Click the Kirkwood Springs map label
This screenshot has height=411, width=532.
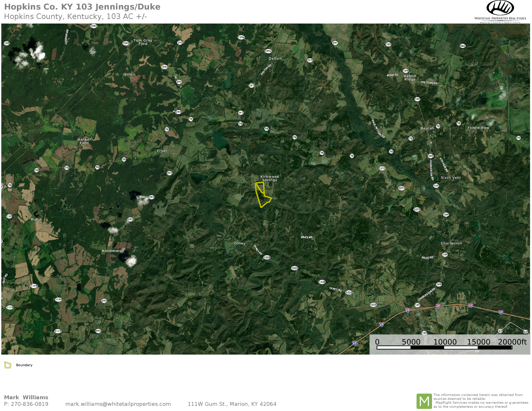click(x=269, y=178)
